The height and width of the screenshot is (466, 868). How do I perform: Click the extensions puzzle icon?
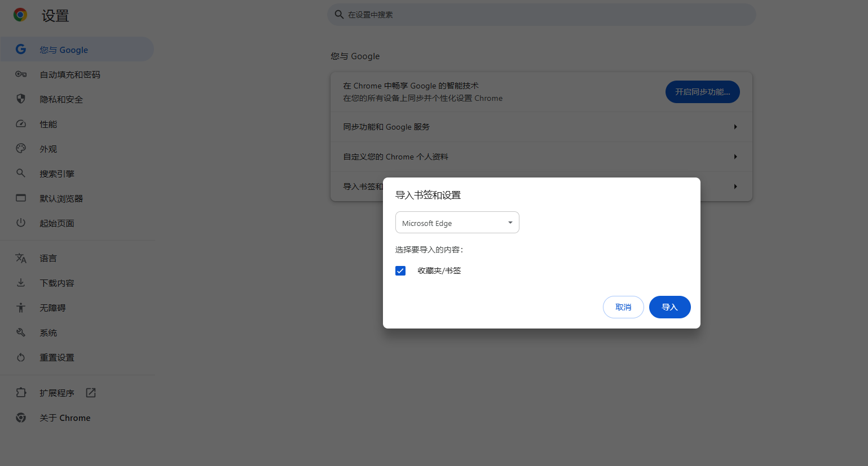pos(21,393)
